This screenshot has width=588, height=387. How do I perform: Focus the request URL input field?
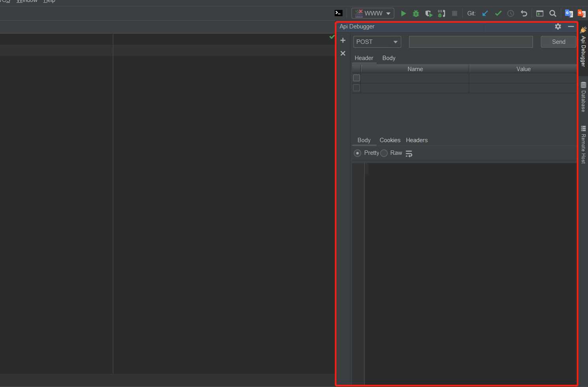[x=471, y=42]
